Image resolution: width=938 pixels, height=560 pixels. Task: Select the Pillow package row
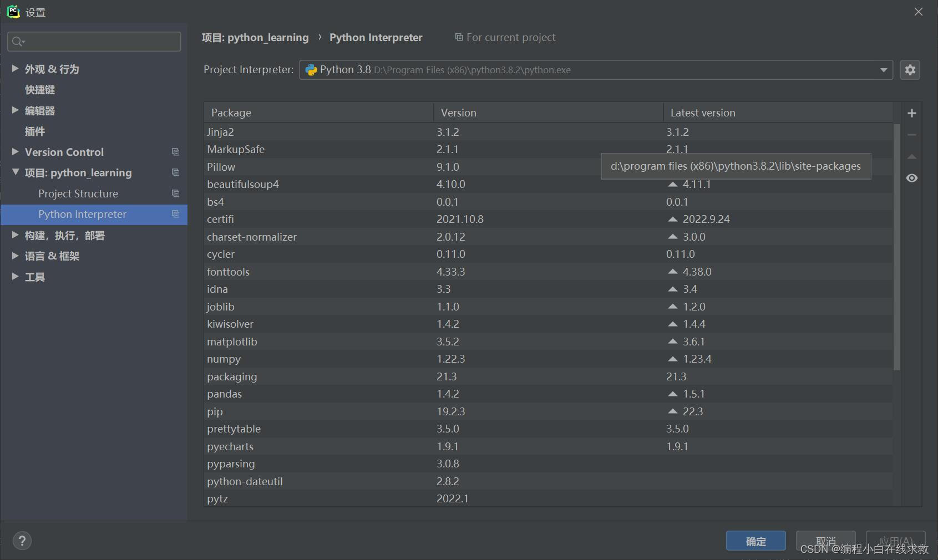click(548, 167)
